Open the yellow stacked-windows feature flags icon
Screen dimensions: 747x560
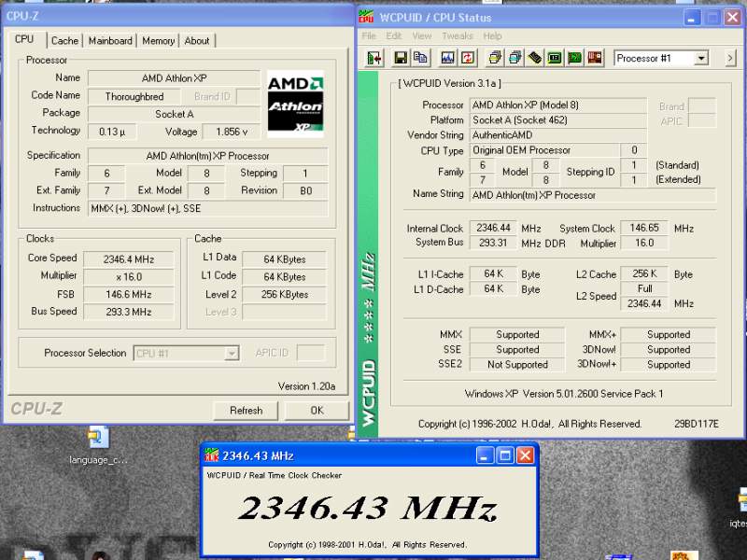pyautogui.click(x=495, y=58)
